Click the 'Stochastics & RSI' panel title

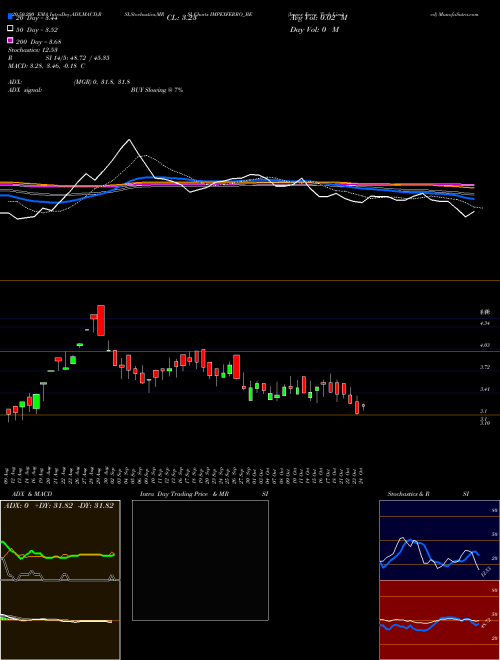[x=428, y=494]
